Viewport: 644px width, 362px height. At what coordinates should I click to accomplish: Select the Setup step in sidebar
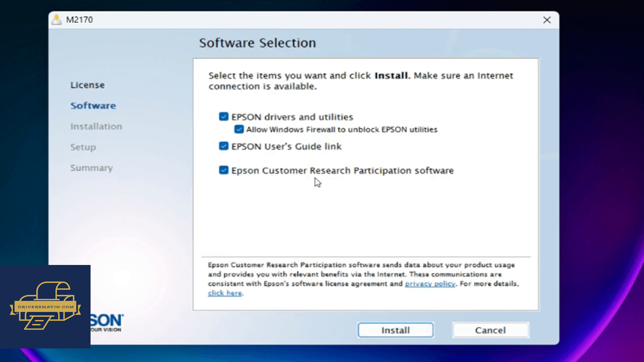coord(83,147)
